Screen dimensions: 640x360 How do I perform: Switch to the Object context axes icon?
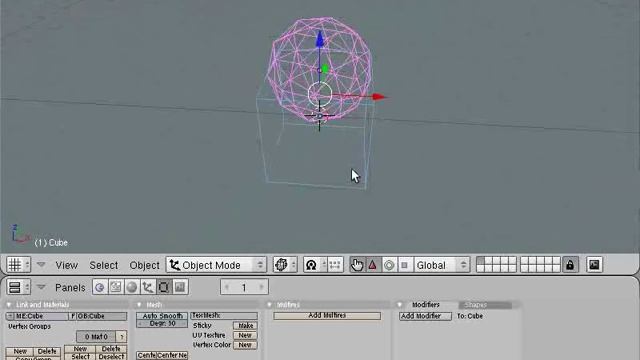pyautogui.click(x=148, y=287)
